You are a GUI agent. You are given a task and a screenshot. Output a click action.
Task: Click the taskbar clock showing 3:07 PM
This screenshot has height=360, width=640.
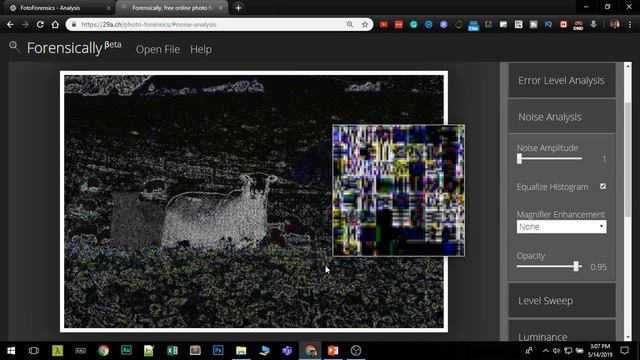[x=600, y=351]
